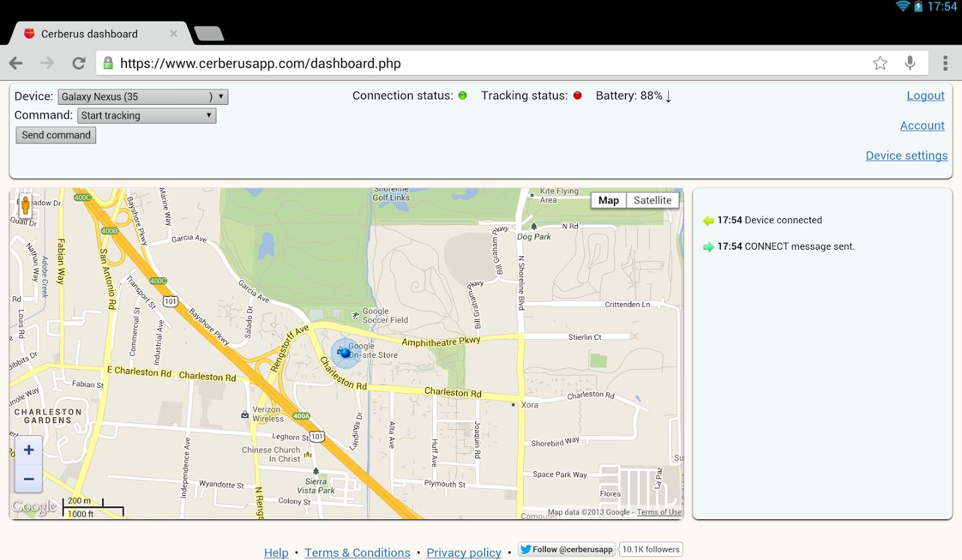
Task: Open the Privacy policy link
Action: pos(464,553)
